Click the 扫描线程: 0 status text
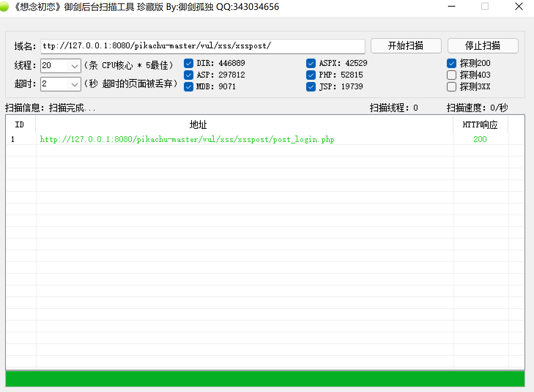Viewport: 534px width, 392px height. point(394,108)
